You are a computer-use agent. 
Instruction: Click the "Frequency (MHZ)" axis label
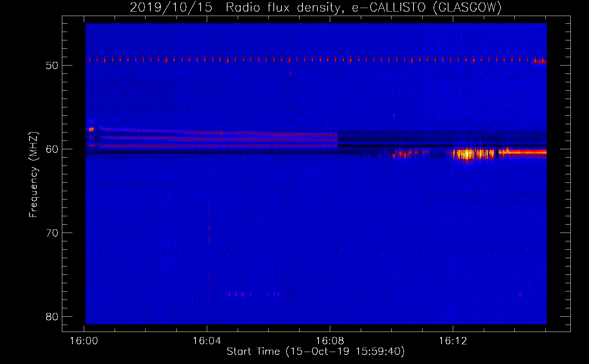33,175
